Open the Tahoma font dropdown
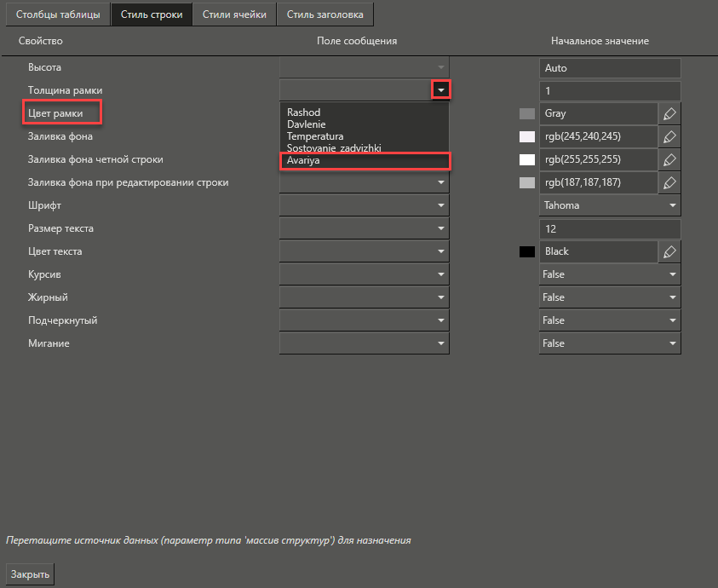 (672, 205)
